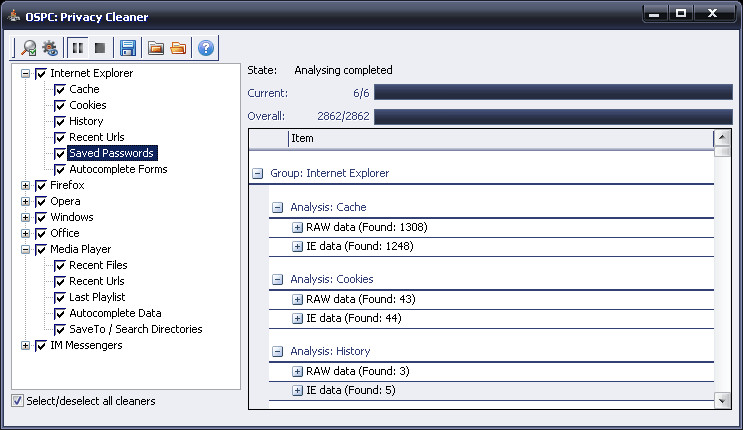Viewport: 743px width, 430px height.
Task: Toggle the Autocomplete Forms checkbox
Action: tap(60, 169)
